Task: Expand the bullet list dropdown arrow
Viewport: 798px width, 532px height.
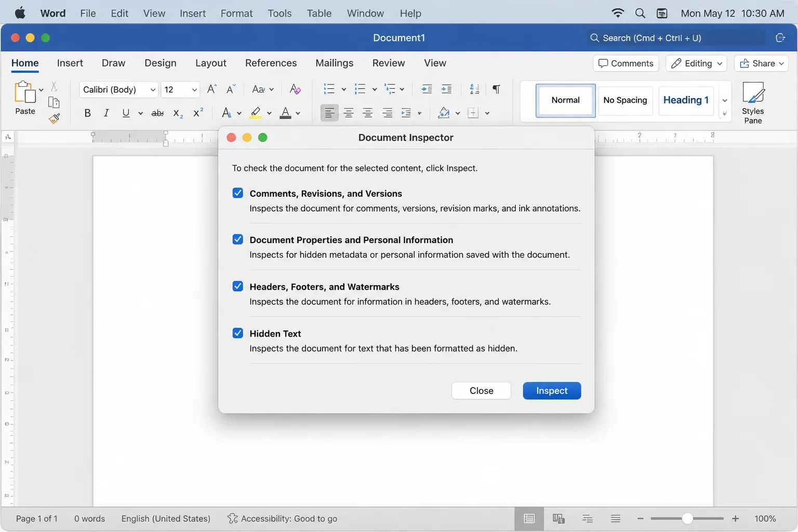Action: pyautogui.click(x=343, y=89)
